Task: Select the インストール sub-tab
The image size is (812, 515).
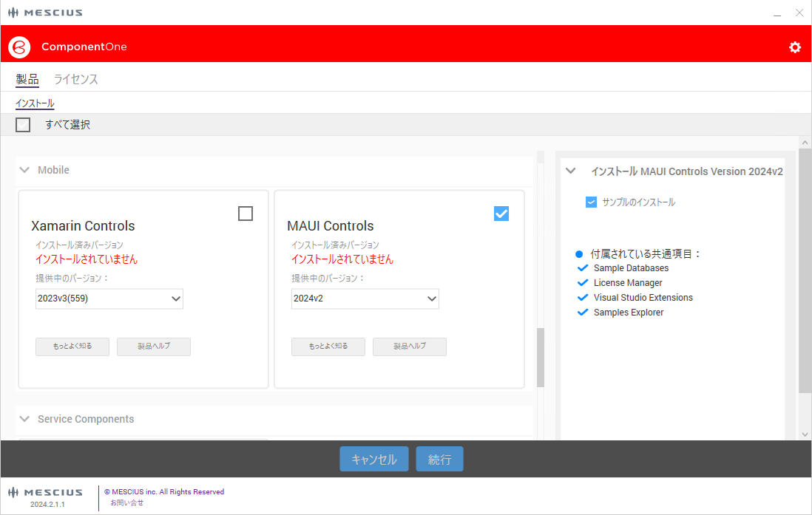Action: click(35, 103)
